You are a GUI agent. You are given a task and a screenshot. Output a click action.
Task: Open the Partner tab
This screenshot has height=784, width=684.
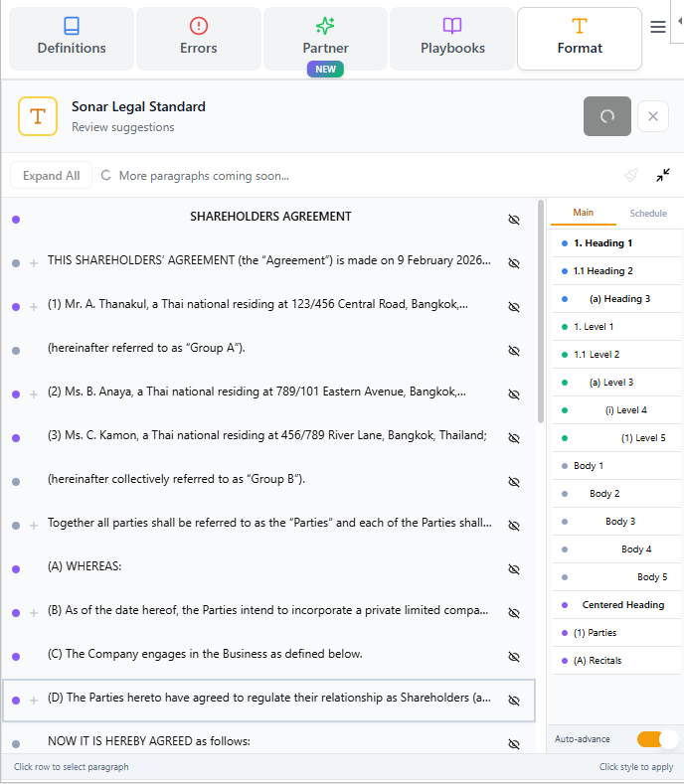click(326, 38)
